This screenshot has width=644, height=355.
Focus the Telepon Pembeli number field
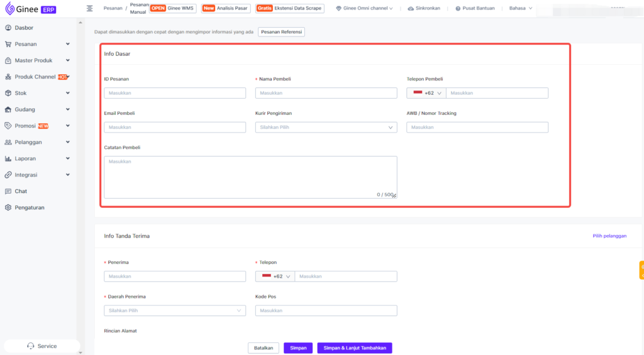pyautogui.click(x=497, y=93)
